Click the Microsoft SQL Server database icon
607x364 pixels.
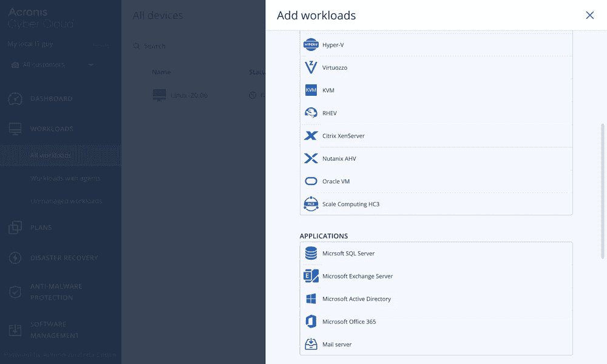click(x=311, y=254)
